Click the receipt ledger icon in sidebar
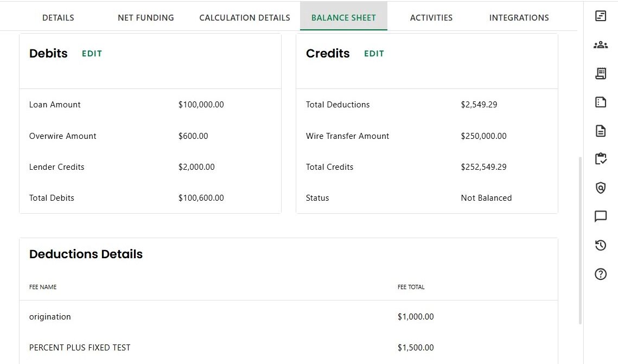This screenshot has height=364, width=618. click(600, 74)
